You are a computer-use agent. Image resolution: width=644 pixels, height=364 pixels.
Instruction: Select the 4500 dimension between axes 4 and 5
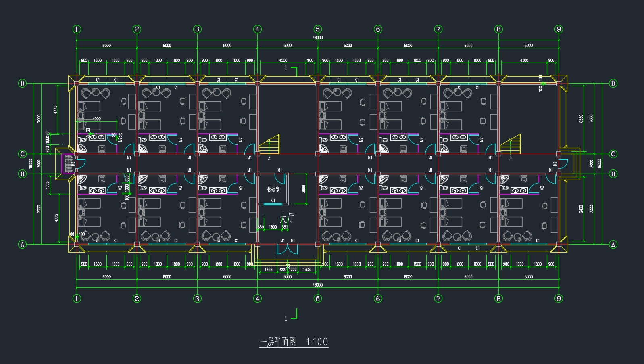[x=283, y=61]
